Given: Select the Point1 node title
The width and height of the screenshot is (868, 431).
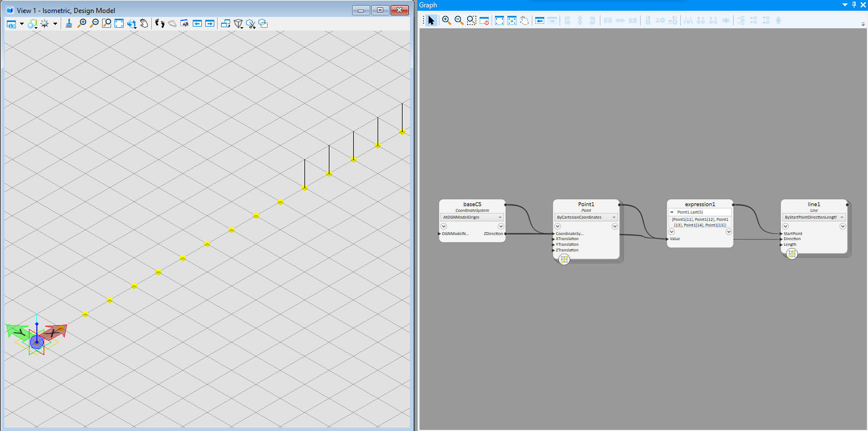Looking at the screenshot, I should pos(586,204).
